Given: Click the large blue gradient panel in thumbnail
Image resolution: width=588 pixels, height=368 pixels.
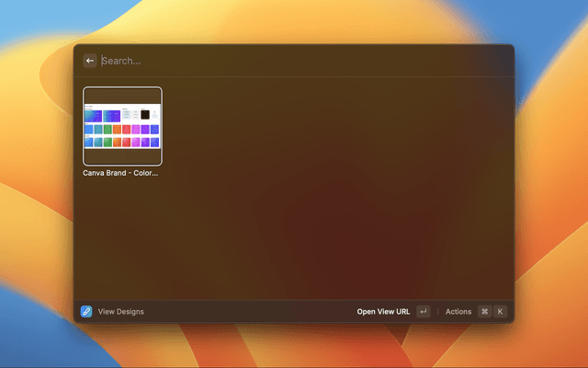Looking at the screenshot, I should point(92,116).
